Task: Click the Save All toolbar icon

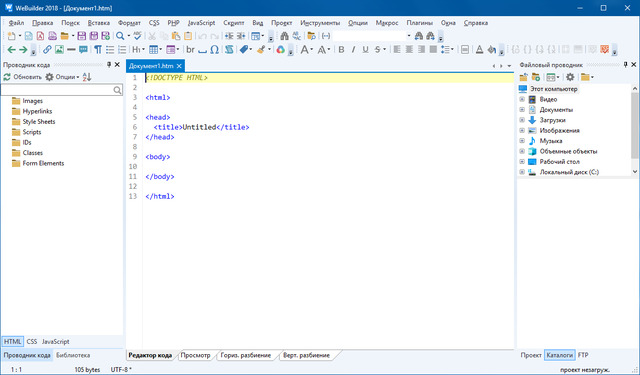Action: point(93,36)
